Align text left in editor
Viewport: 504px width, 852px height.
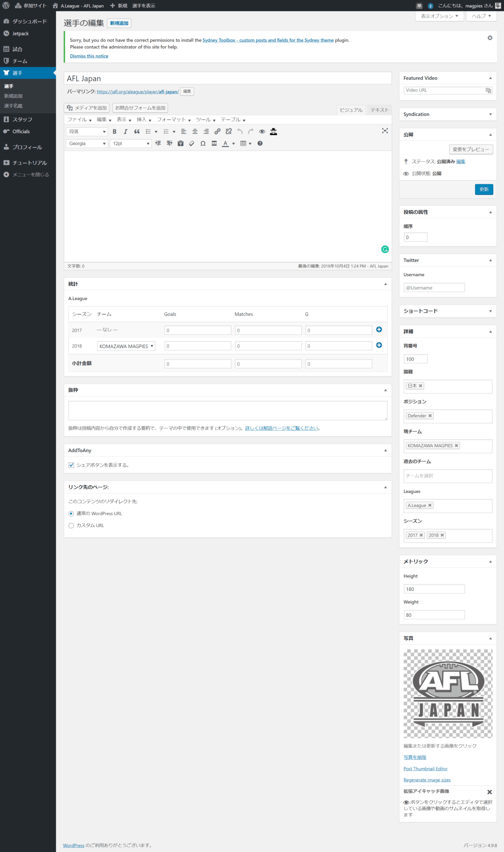pyautogui.click(x=184, y=132)
